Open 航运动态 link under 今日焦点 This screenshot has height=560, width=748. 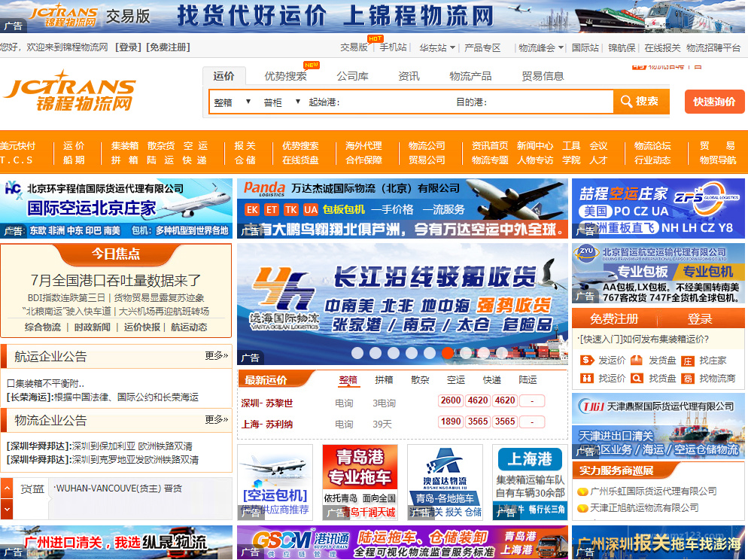coord(189,327)
